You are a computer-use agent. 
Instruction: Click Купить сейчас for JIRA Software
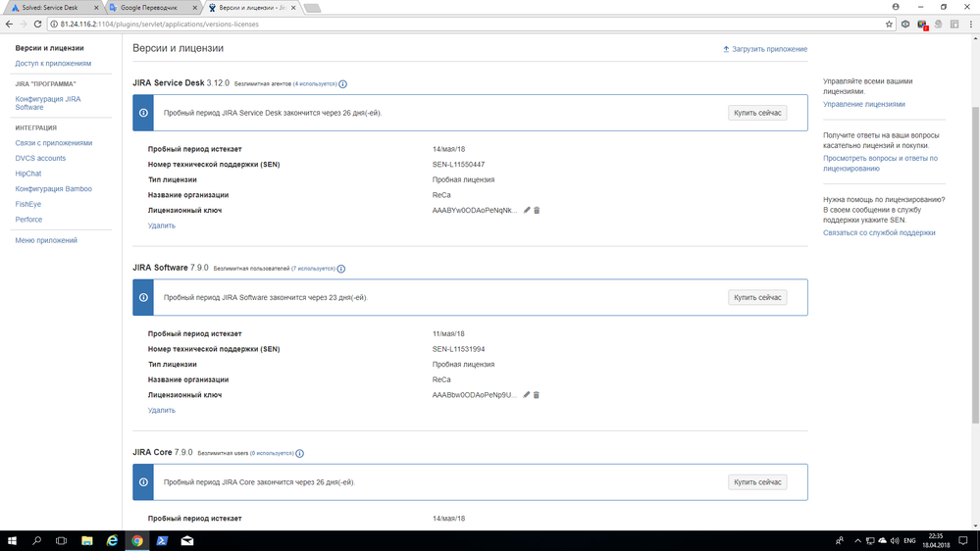pos(757,298)
